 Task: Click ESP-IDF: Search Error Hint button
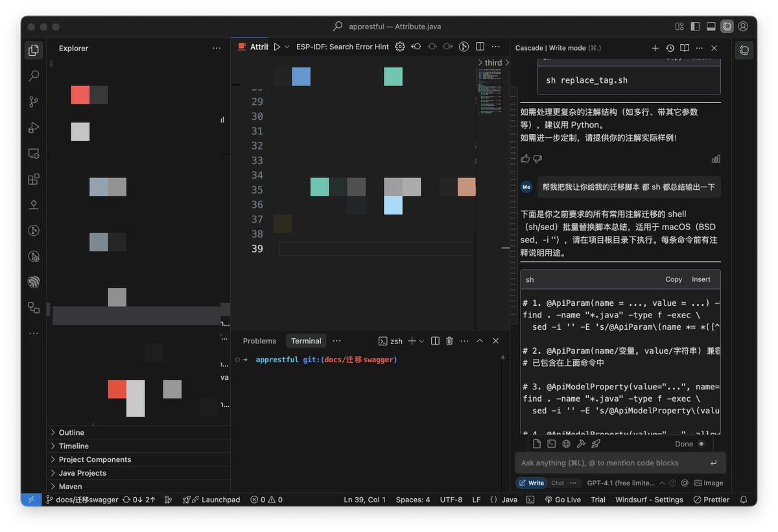coord(342,47)
